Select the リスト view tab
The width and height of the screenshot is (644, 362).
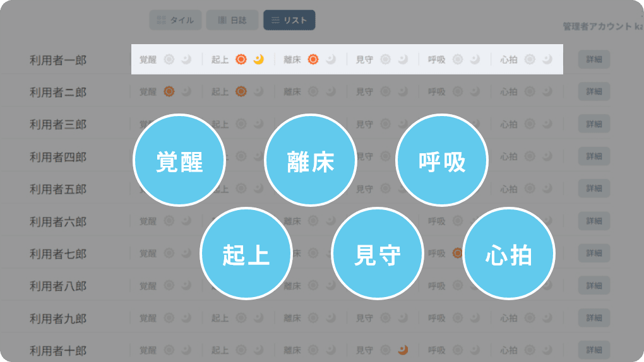pos(289,20)
